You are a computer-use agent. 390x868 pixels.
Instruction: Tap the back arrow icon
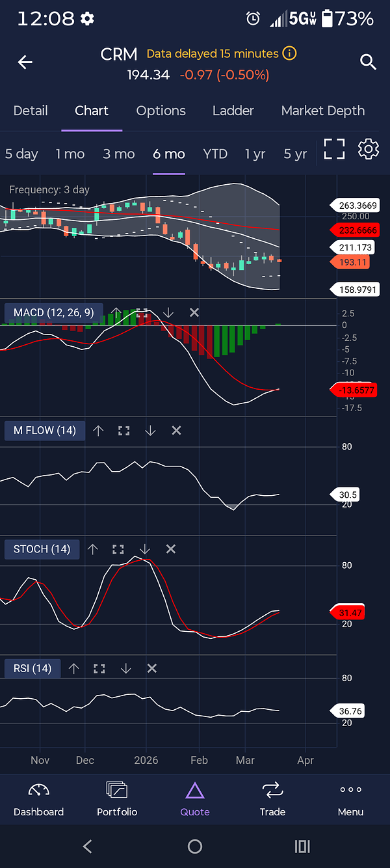25,62
